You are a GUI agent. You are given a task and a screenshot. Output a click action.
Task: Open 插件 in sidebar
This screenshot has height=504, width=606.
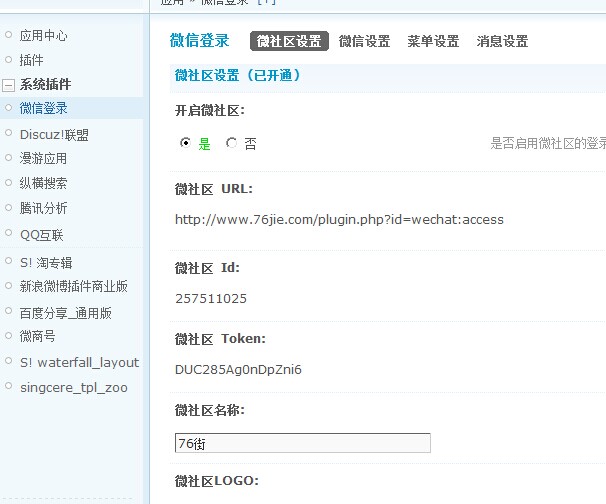tap(31, 60)
